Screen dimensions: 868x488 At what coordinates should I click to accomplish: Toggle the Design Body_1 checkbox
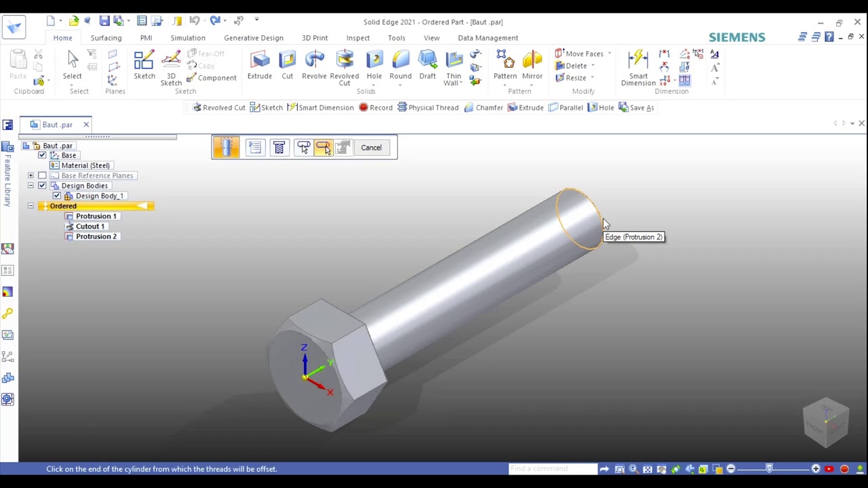click(57, 196)
